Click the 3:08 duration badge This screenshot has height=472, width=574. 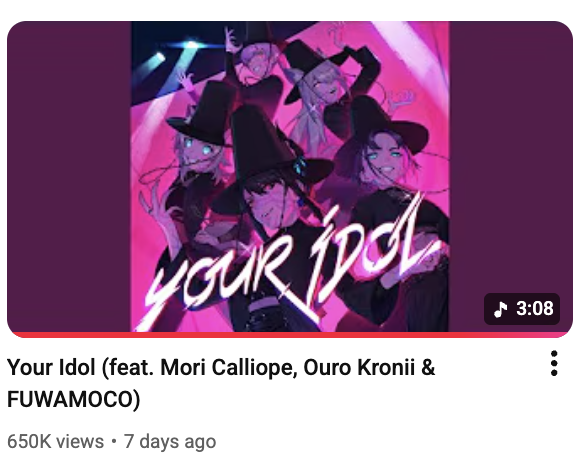(522, 309)
